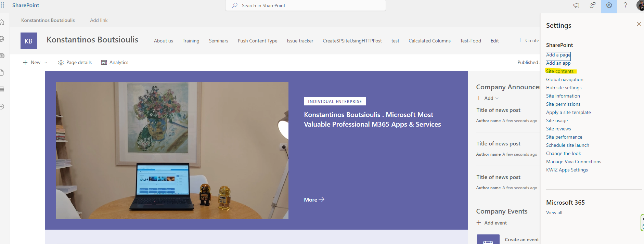Click the More arrow link in hero
Image resolution: width=644 pixels, height=244 pixels.
tap(314, 200)
